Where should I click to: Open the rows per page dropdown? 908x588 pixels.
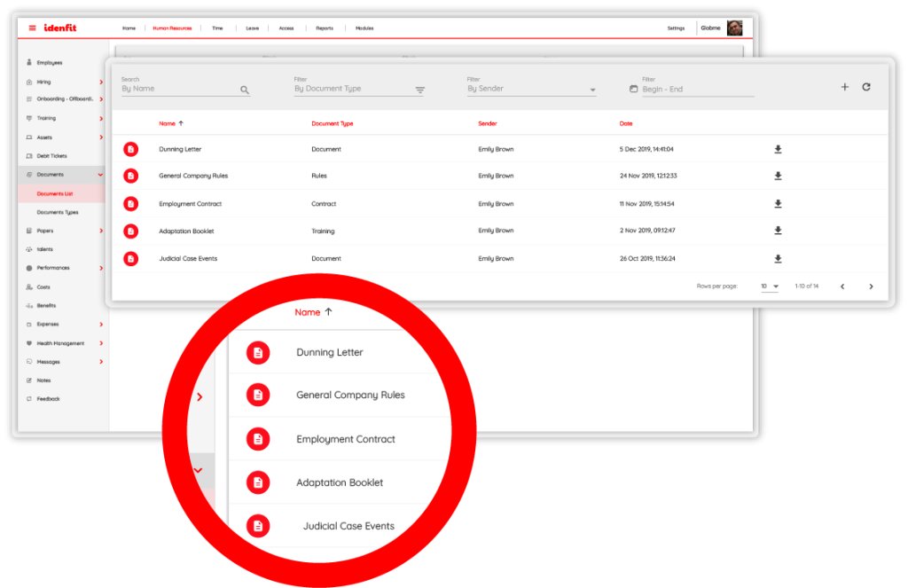coord(769,286)
